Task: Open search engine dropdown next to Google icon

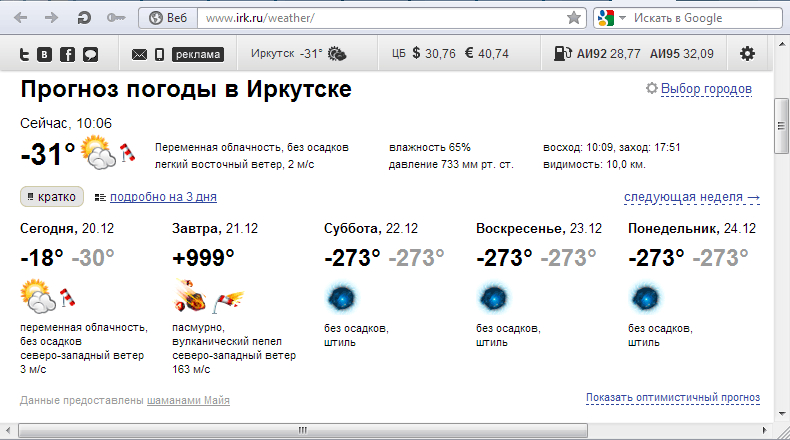Action: pyautogui.click(x=622, y=18)
